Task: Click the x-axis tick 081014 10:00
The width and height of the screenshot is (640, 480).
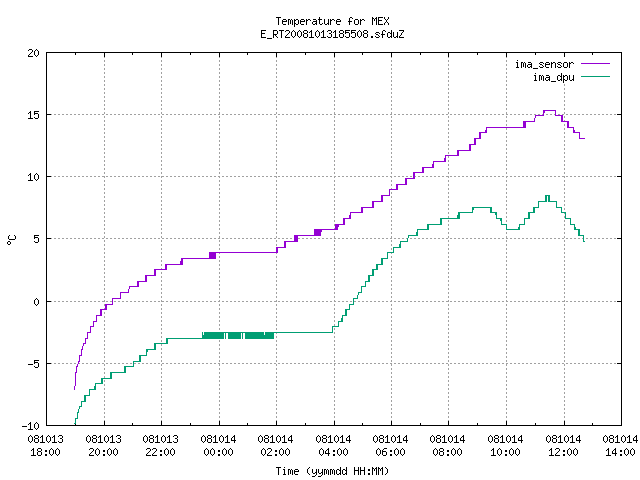Action: tap(506, 446)
